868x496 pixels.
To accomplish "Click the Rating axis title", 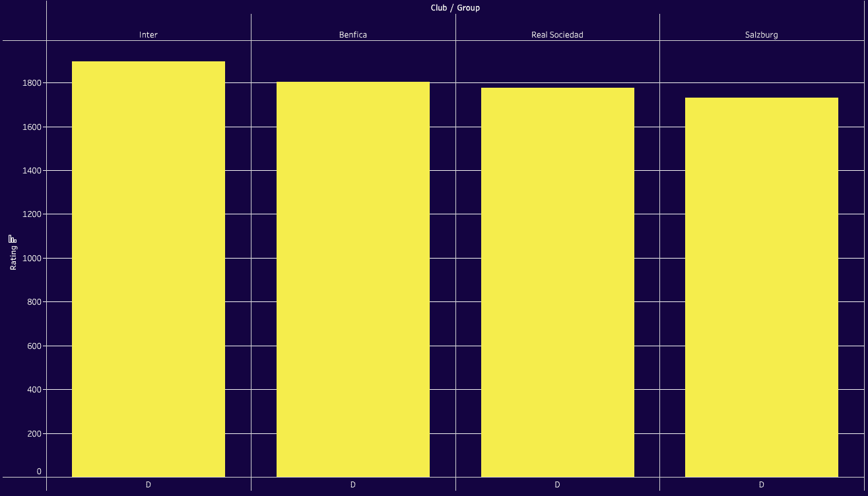I will (13, 257).
